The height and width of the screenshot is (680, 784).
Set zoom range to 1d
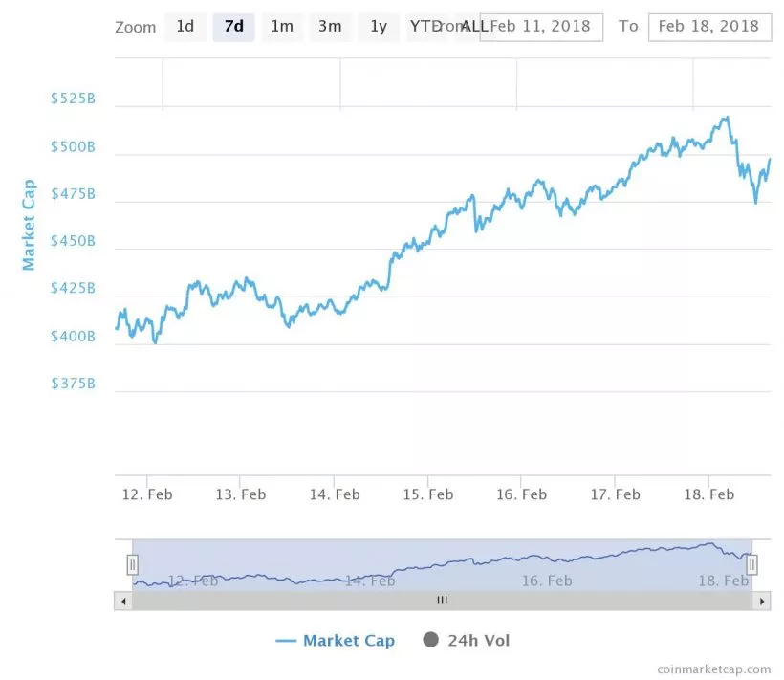point(185,27)
